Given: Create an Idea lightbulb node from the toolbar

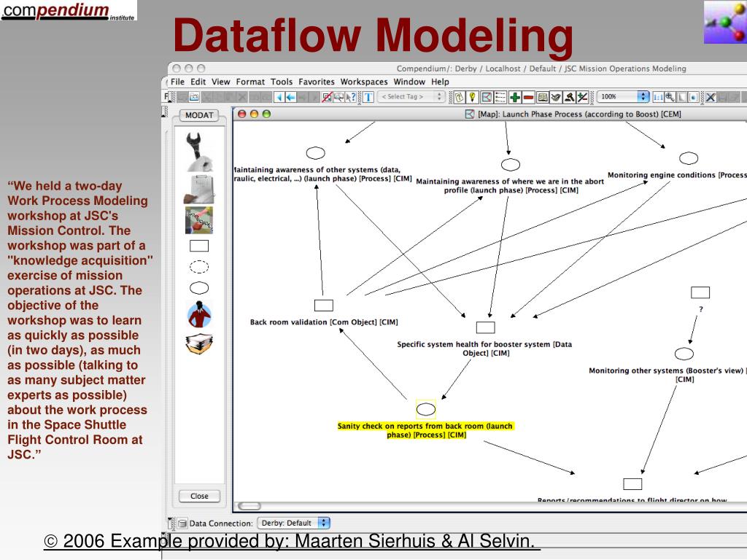Looking at the screenshot, I should tap(472, 97).
